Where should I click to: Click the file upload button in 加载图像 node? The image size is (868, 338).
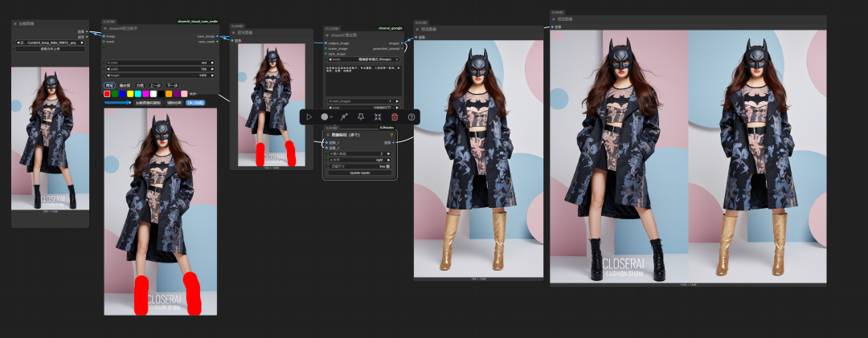[51, 49]
